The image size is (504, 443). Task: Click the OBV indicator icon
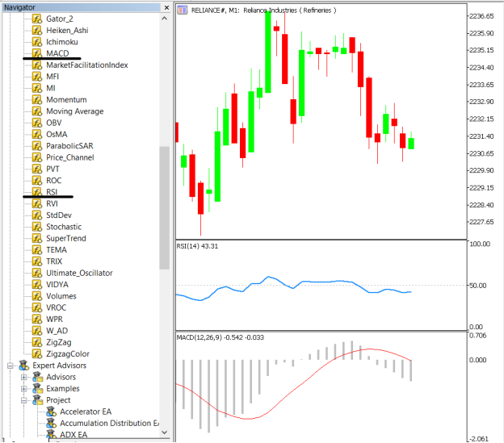(x=37, y=123)
